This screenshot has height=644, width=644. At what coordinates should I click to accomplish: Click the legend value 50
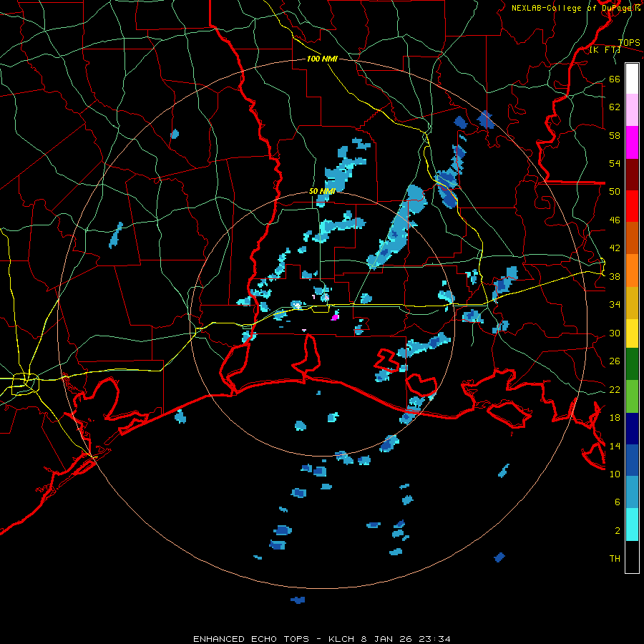coord(615,192)
